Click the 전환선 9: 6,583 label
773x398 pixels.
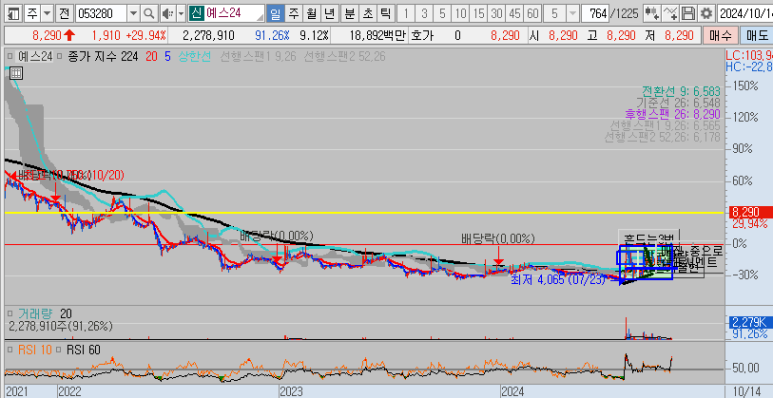681,91
